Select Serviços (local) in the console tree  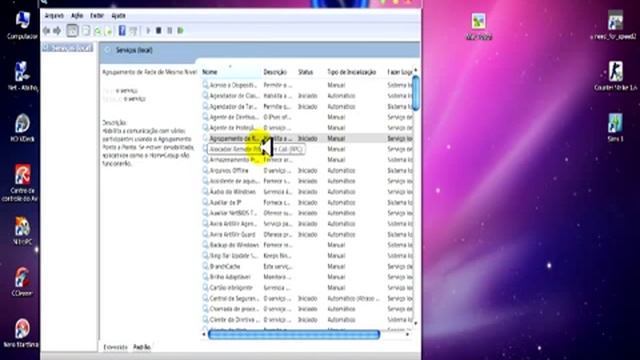tap(68, 48)
